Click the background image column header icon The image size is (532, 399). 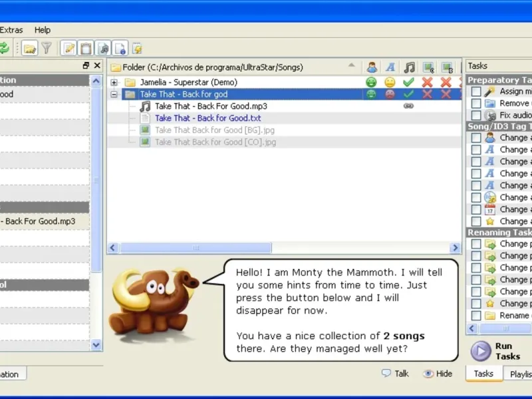(x=447, y=68)
